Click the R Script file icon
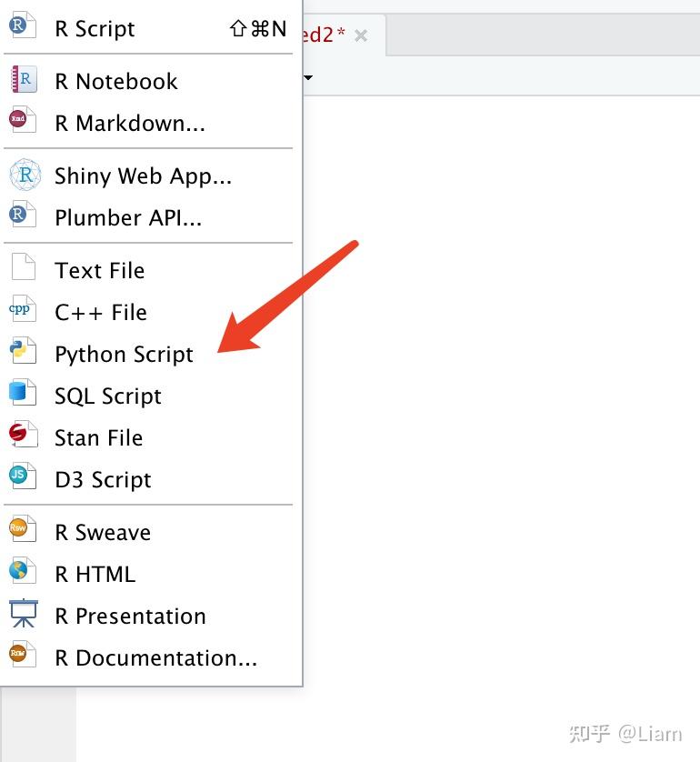This screenshot has height=762, width=700. [x=23, y=27]
